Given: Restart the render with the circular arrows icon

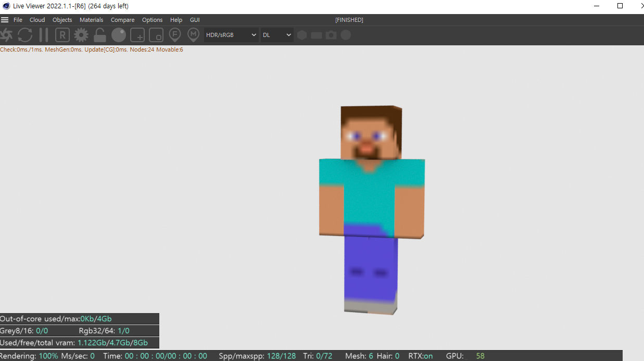Looking at the screenshot, I should click(x=25, y=35).
